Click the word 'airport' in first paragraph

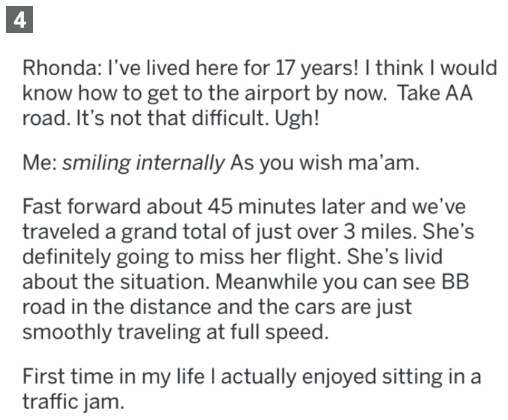coord(277,94)
